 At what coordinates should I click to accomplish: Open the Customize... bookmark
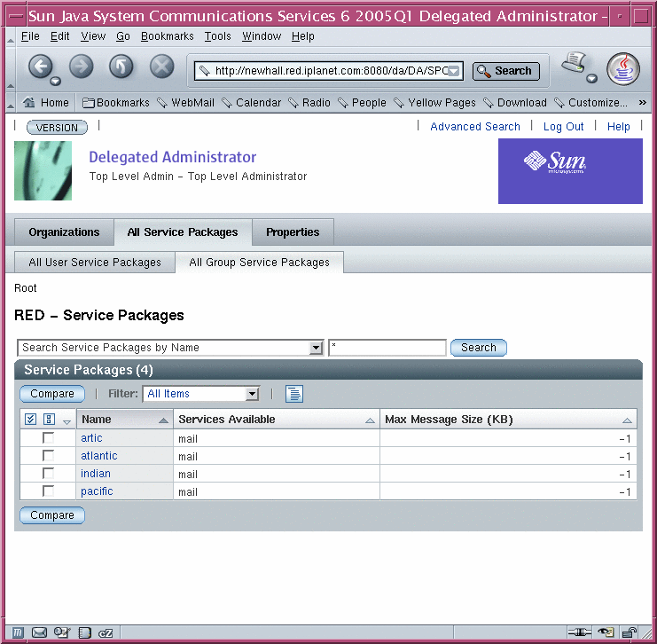(591, 102)
